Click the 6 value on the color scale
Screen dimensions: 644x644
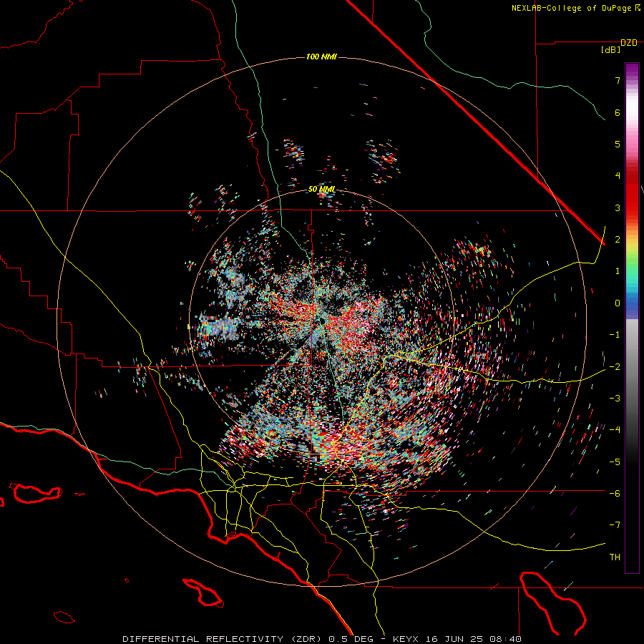[618, 112]
